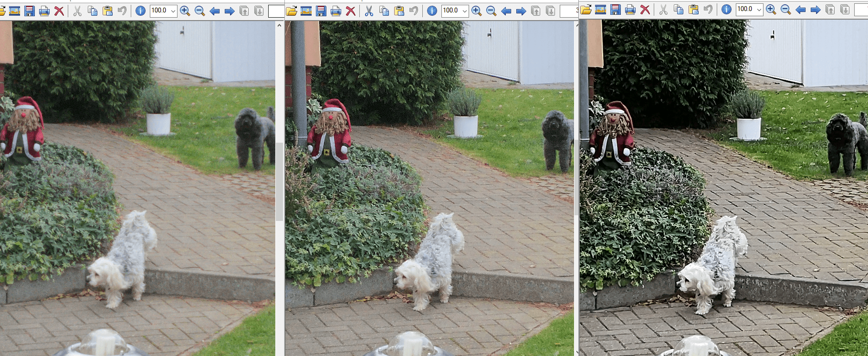This screenshot has height=356, width=868.
Task: Show previous image in the middle window
Action: click(x=506, y=10)
